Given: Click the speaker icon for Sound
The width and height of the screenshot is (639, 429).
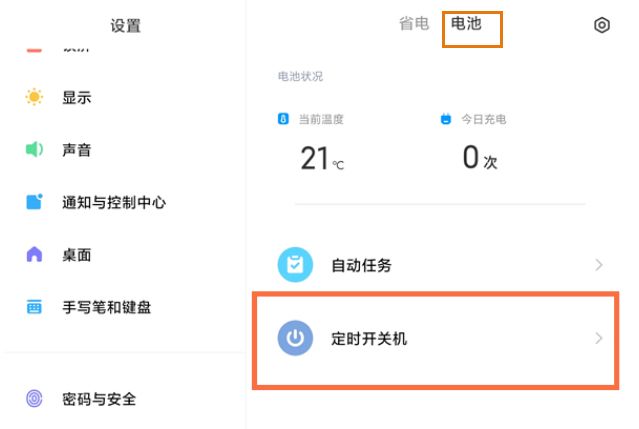Looking at the screenshot, I should (35, 150).
